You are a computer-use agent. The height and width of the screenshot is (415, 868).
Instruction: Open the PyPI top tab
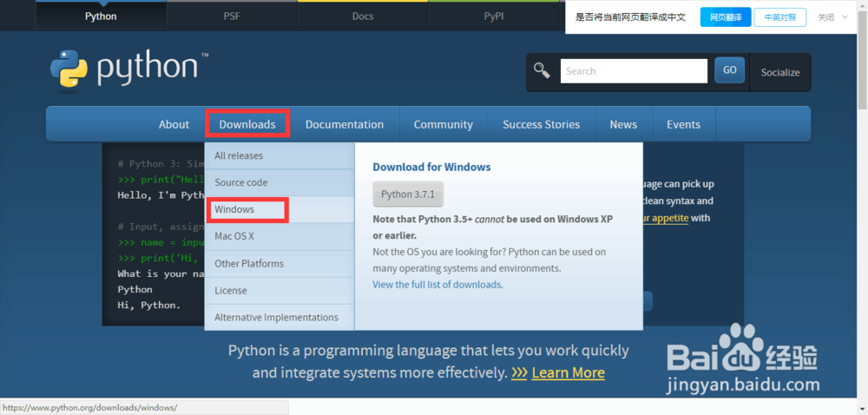coord(494,16)
